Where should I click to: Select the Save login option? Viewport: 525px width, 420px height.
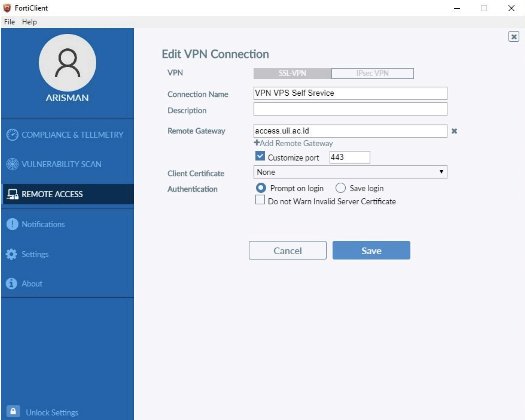tap(341, 188)
